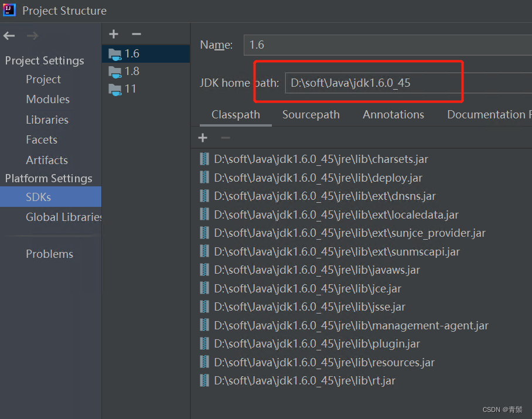
Task: Click jar icon beside charsets.jar
Action: click(204, 159)
